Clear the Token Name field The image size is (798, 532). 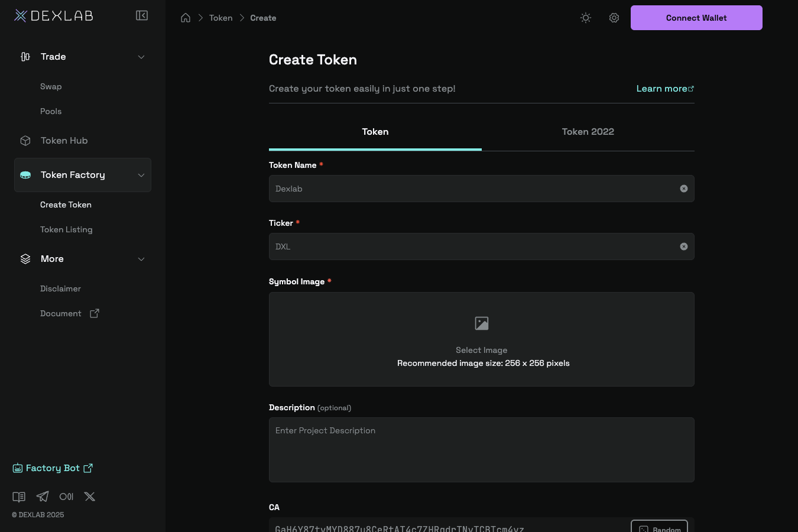pos(684,189)
